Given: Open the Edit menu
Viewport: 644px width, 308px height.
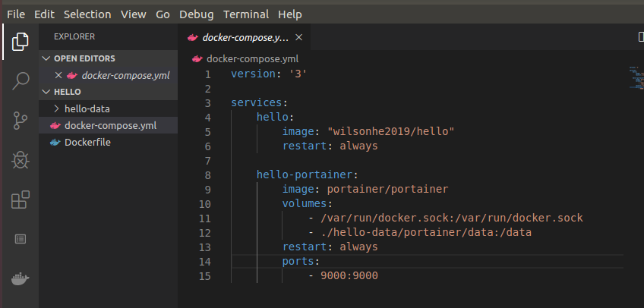Looking at the screenshot, I should [x=44, y=14].
